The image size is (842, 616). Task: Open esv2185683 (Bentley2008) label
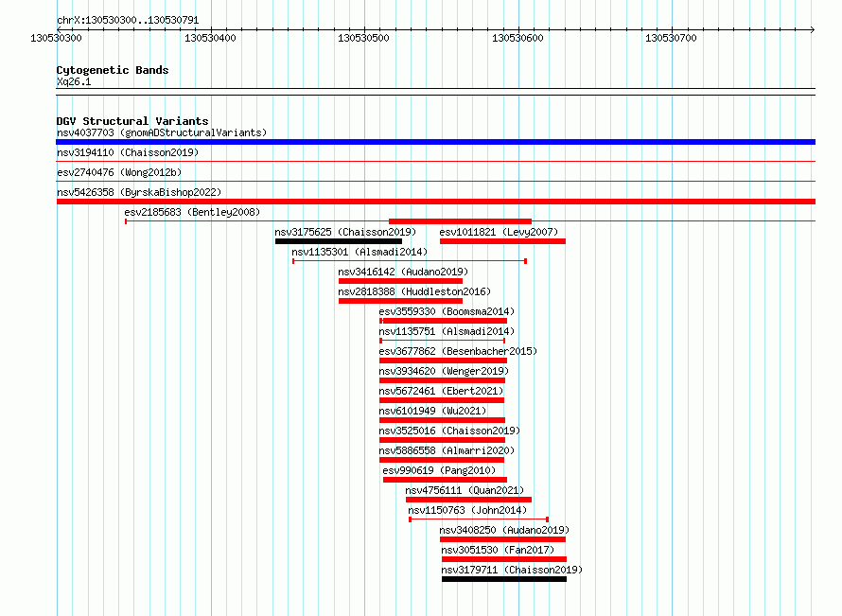192,212
